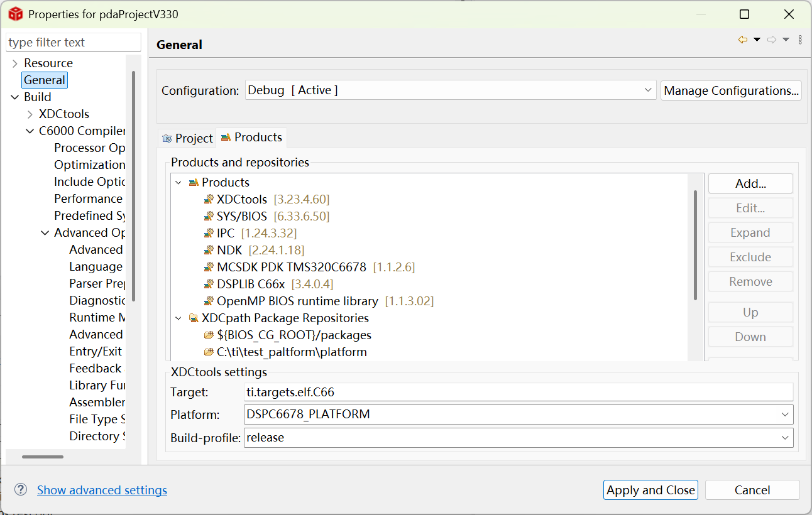
Task: Click the XDCtools product icon
Action: [x=209, y=199]
